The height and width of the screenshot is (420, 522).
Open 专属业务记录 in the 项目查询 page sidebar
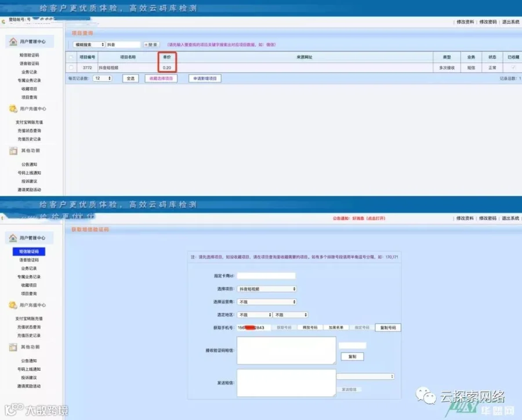click(29, 81)
